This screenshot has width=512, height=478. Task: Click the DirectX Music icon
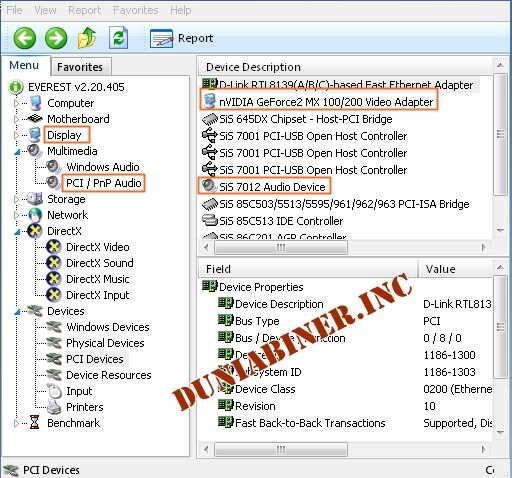coord(54,279)
